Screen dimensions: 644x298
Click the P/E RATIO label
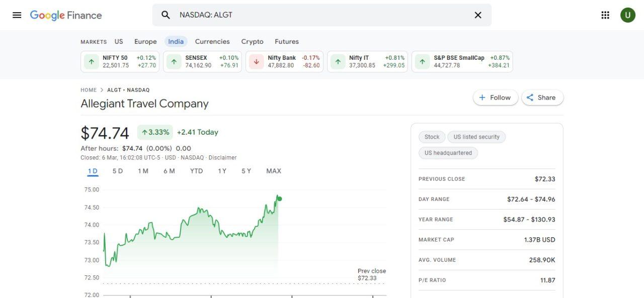[x=432, y=280]
